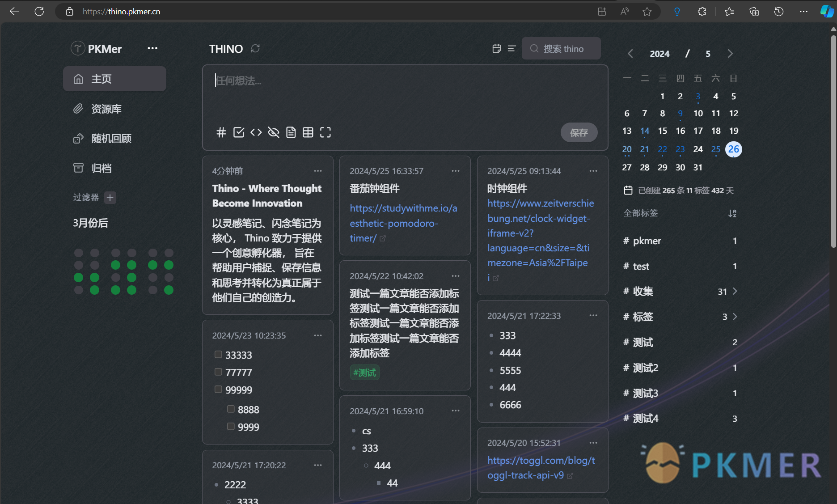Viewport: 837px width, 504px height.
Task: Go to previous month in calendar
Action: point(630,54)
